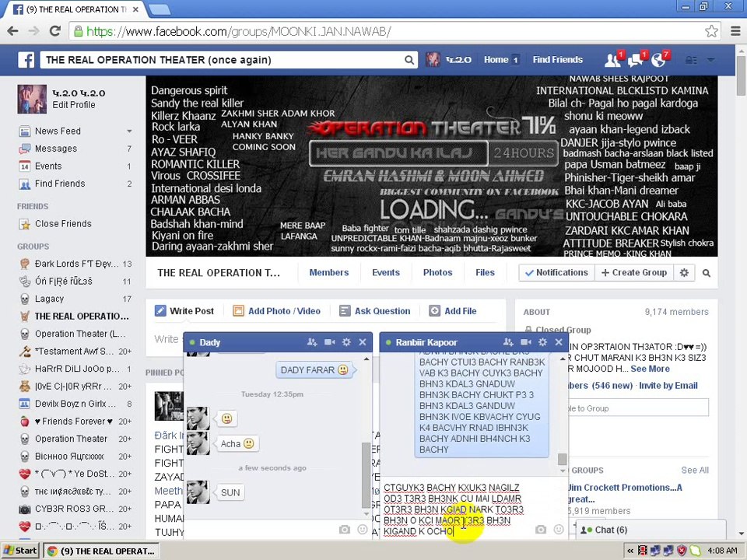747x560 pixels.
Task: Open the group Events tab
Action: coord(386,272)
